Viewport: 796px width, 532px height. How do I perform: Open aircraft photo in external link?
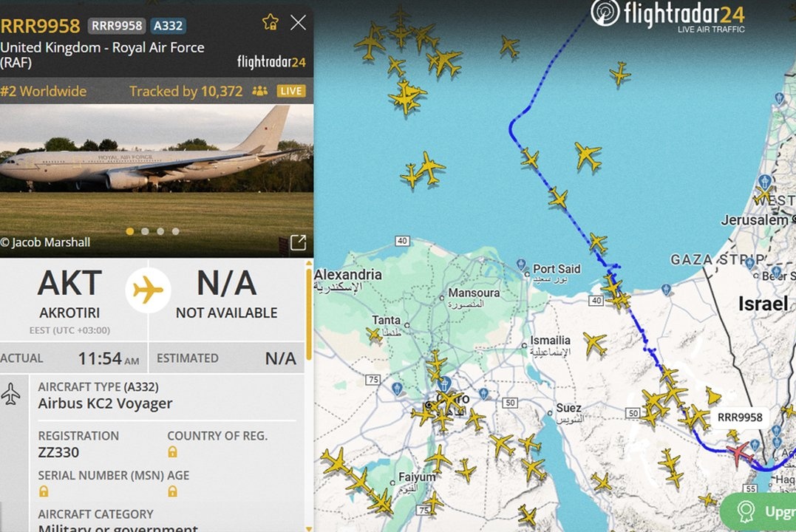click(x=298, y=242)
